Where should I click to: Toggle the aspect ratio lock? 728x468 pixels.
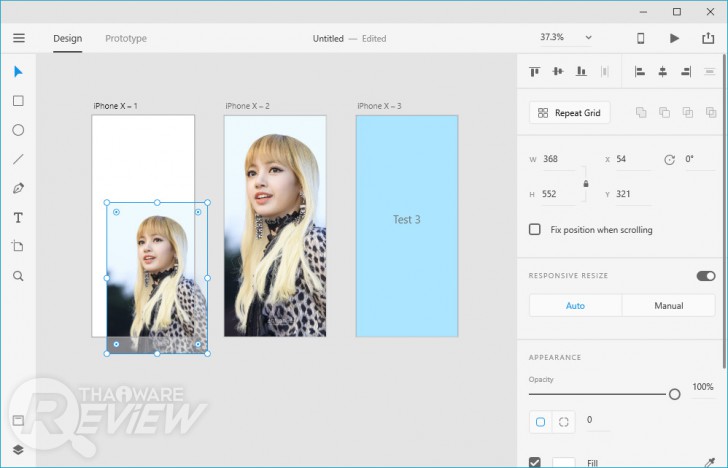click(586, 184)
